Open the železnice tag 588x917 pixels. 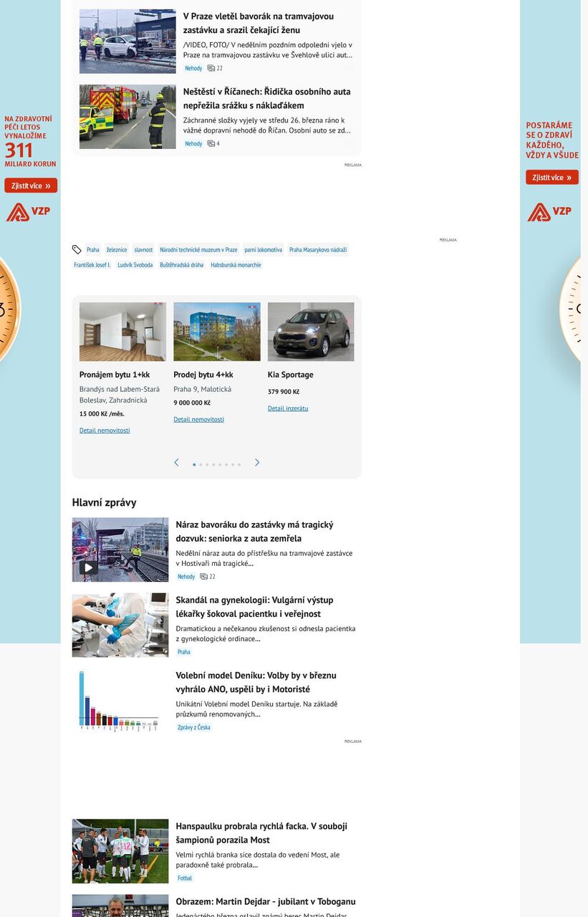pos(117,250)
